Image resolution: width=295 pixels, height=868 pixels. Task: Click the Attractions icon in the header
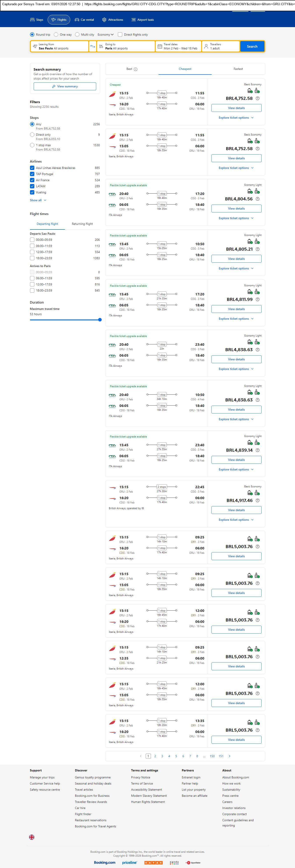click(104, 20)
